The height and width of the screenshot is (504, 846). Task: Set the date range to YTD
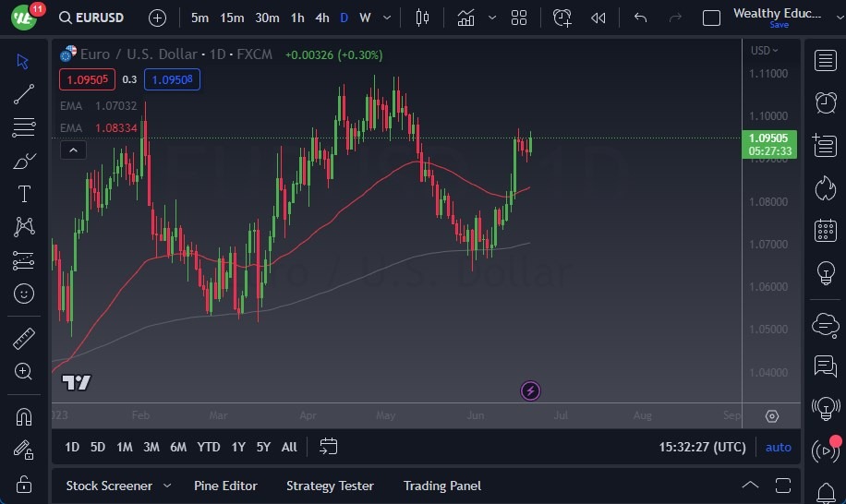point(209,447)
